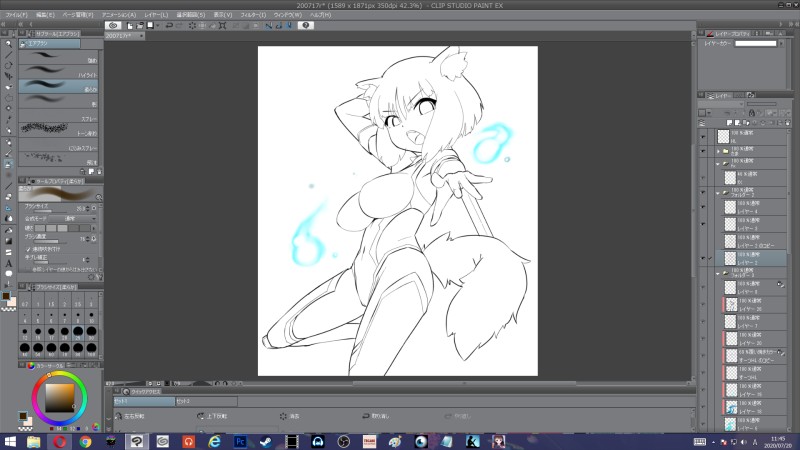
Task: Choose brush size preset 30
Action: 91,332
